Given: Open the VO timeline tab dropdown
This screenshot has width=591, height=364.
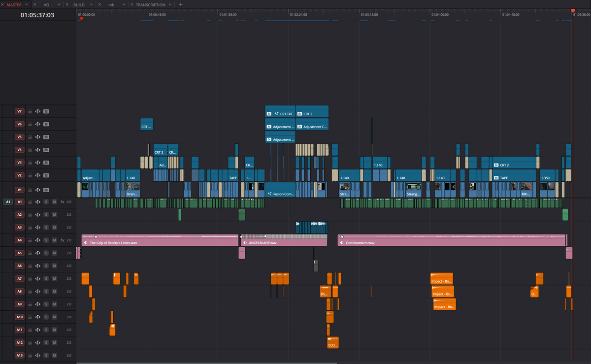Looking at the screenshot, I should 60,4.
